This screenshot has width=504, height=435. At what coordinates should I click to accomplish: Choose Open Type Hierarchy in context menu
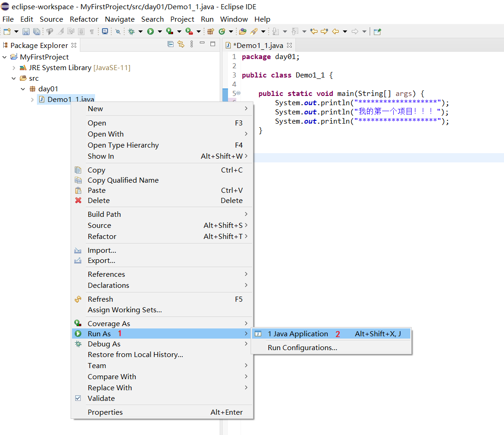coord(162,145)
